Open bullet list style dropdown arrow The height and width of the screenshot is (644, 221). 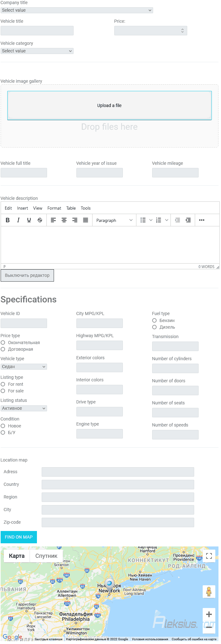pos(151,220)
